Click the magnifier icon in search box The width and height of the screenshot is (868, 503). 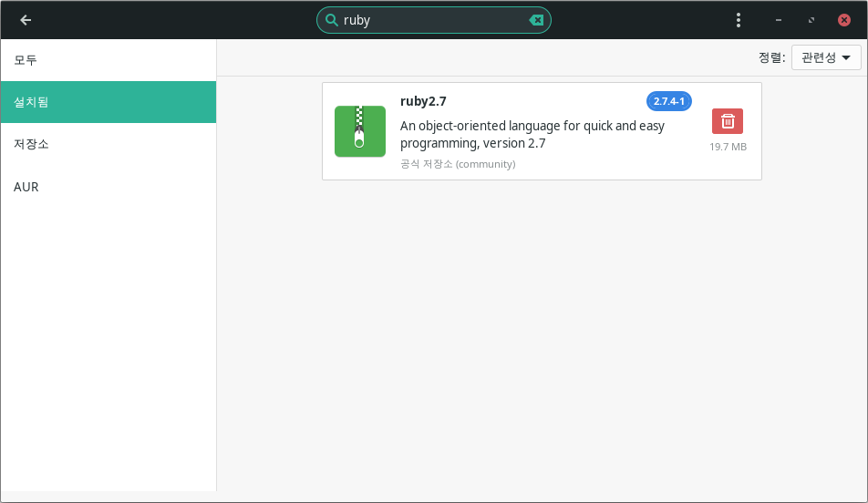(331, 20)
